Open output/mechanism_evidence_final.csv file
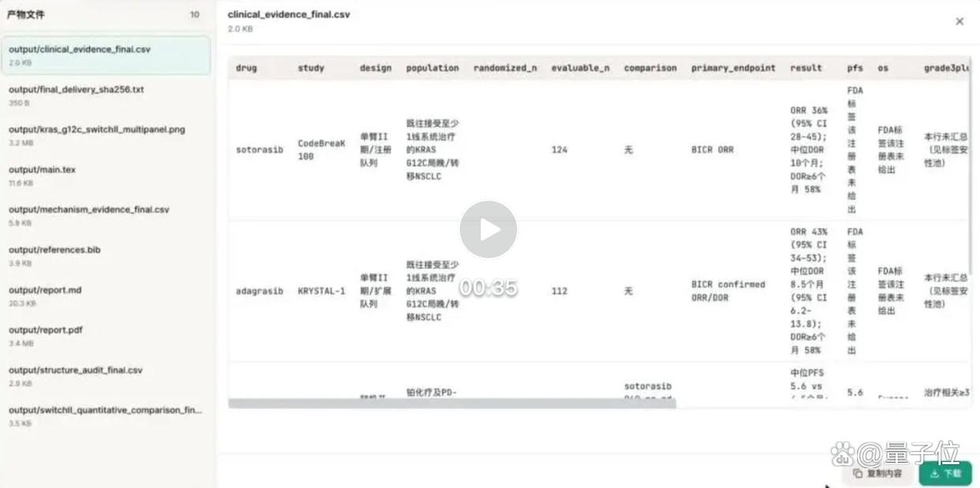The image size is (980, 488). click(x=106, y=216)
